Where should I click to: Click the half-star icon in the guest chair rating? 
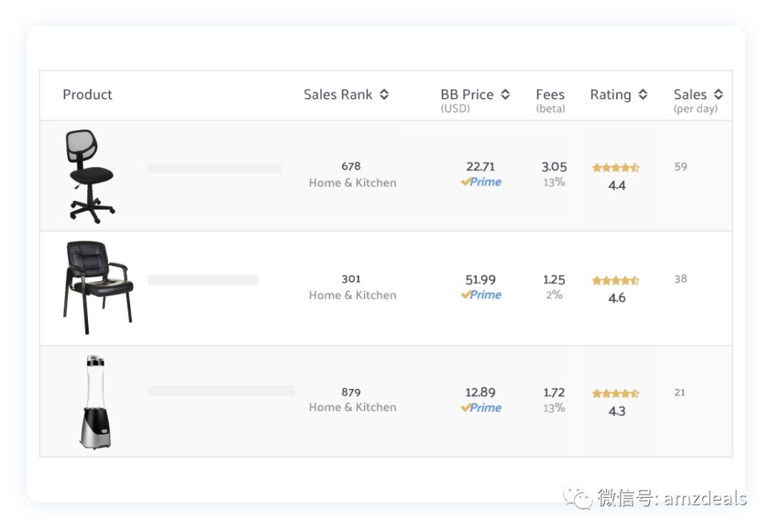[633, 280]
